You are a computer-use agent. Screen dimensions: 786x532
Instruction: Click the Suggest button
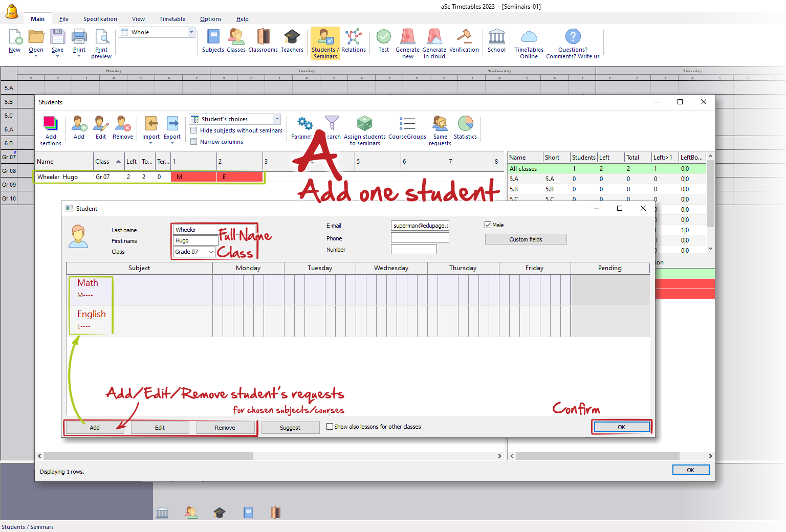coord(290,428)
